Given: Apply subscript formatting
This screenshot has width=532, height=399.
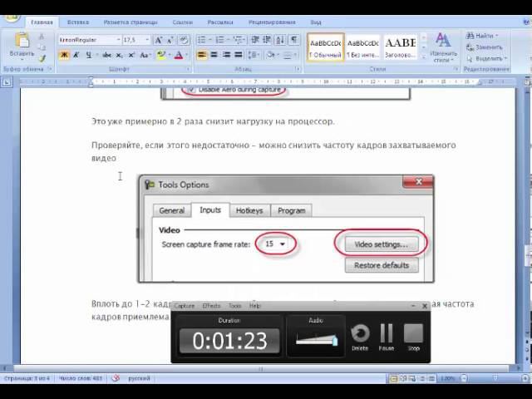Looking at the screenshot, I should click(x=119, y=55).
